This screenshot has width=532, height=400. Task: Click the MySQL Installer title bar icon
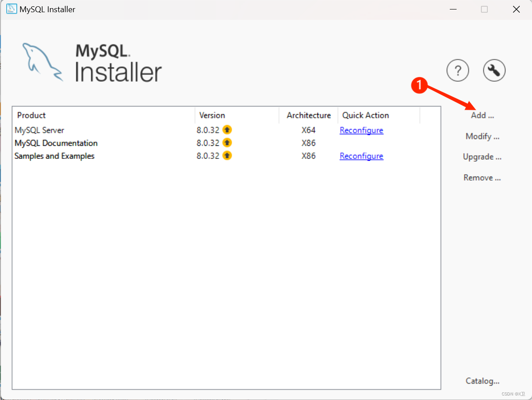point(11,9)
